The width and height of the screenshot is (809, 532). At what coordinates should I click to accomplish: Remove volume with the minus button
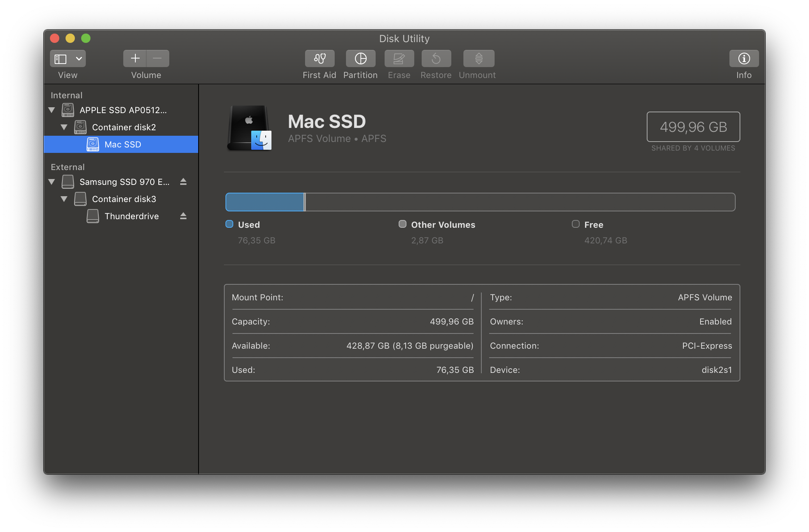coord(158,59)
